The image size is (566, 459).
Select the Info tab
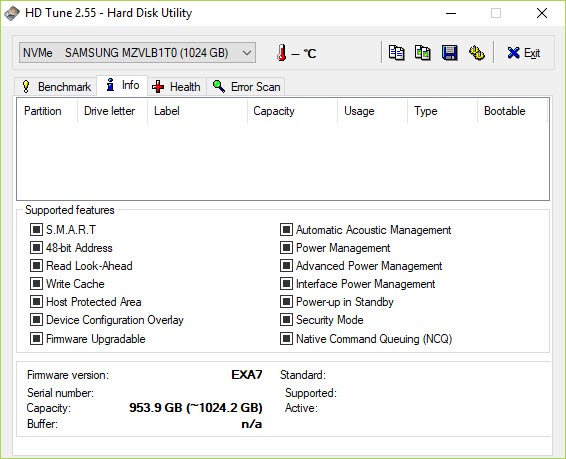pyautogui.click(x=122, y=86)
